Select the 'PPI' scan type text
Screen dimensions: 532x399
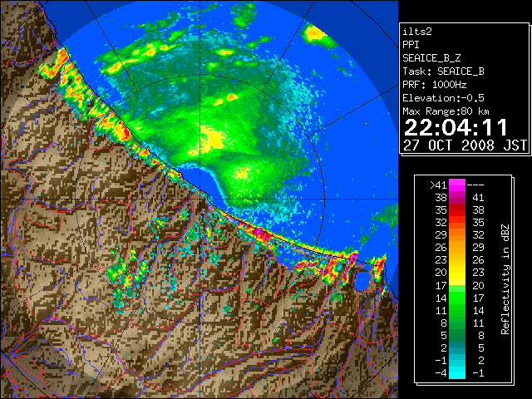411,45
